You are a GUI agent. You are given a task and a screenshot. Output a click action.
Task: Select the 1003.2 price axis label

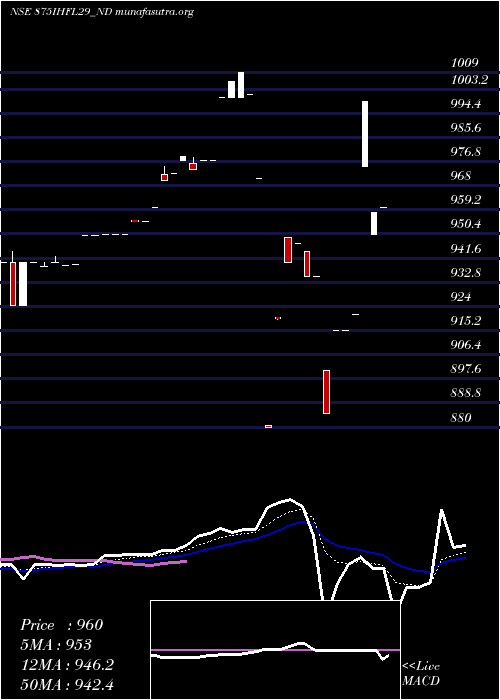(x=469, y=80)
